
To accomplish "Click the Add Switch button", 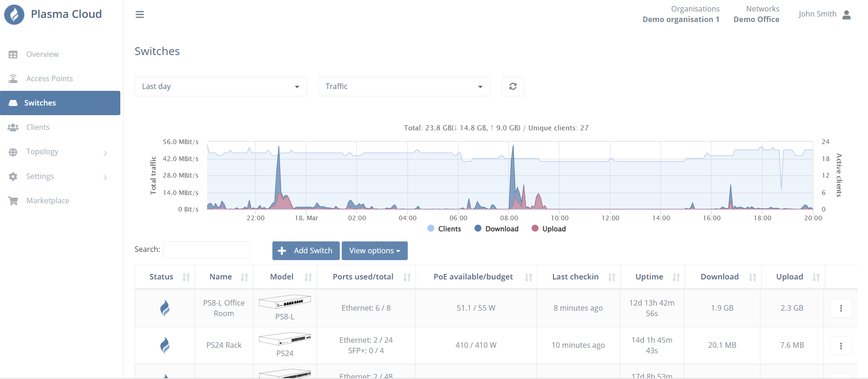I will pyautogui.click(x=306, y=251).
